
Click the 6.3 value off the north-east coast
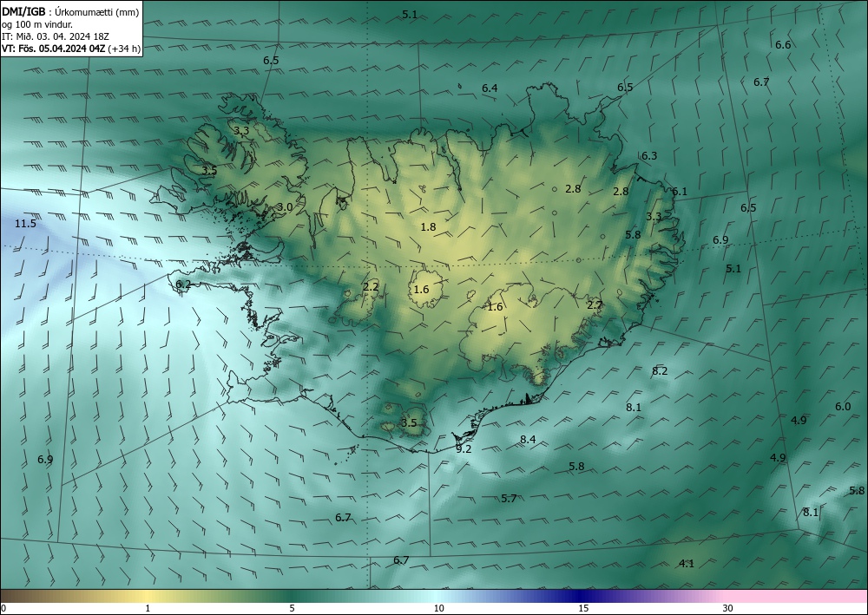click(x=649, y=156)
